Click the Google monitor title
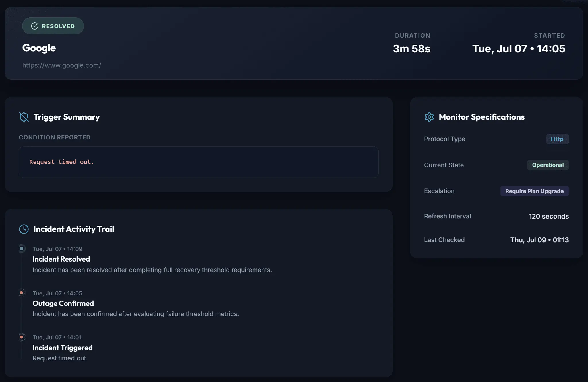 (x=39, y=48)
